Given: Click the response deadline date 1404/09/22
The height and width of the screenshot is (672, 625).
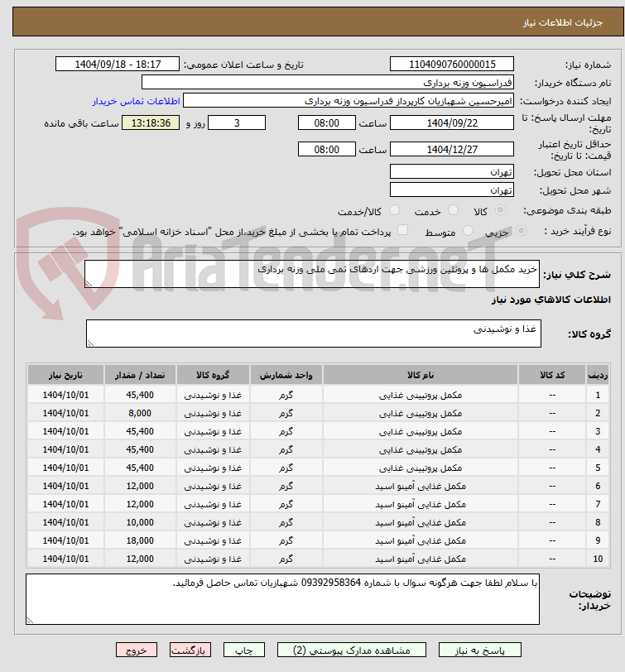Looking at the screenshot, I should [x=452, y=123].
